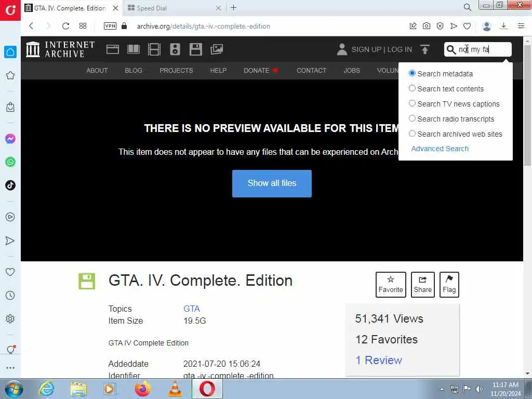Open the BLOG menu item
532x399 pixels.
click(x=134, y=71)
